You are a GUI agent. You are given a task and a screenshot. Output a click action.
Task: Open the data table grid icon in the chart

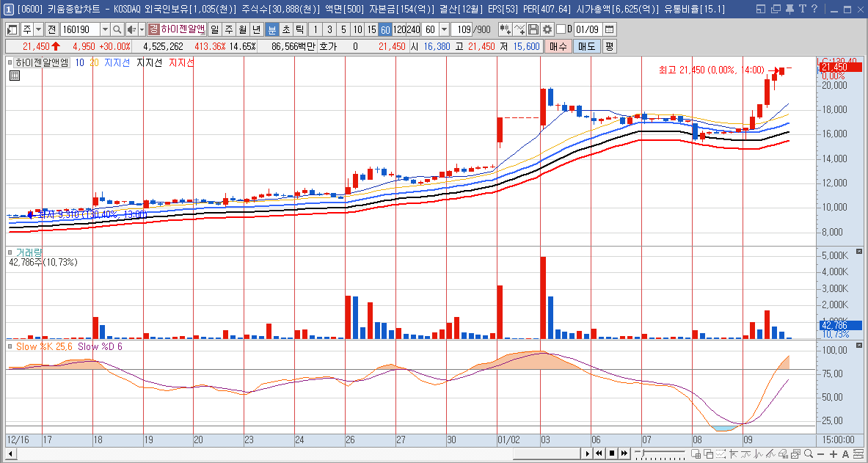[x=15, y=76]
